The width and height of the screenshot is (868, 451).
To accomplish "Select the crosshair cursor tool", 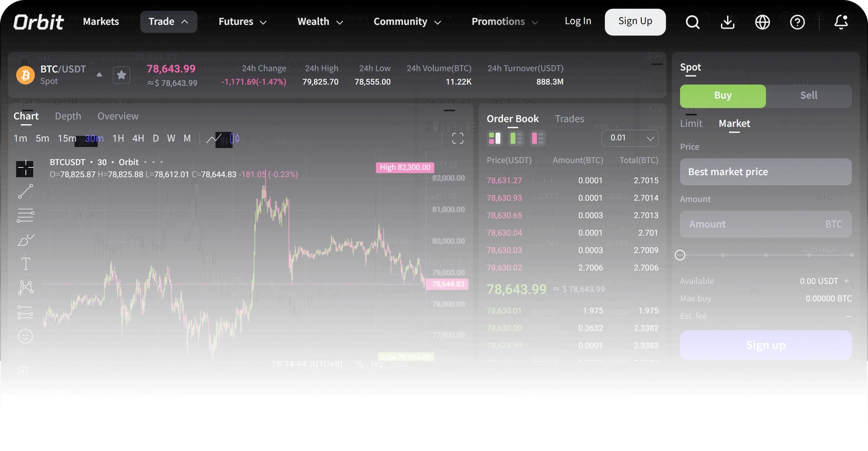I will (25, 169).
